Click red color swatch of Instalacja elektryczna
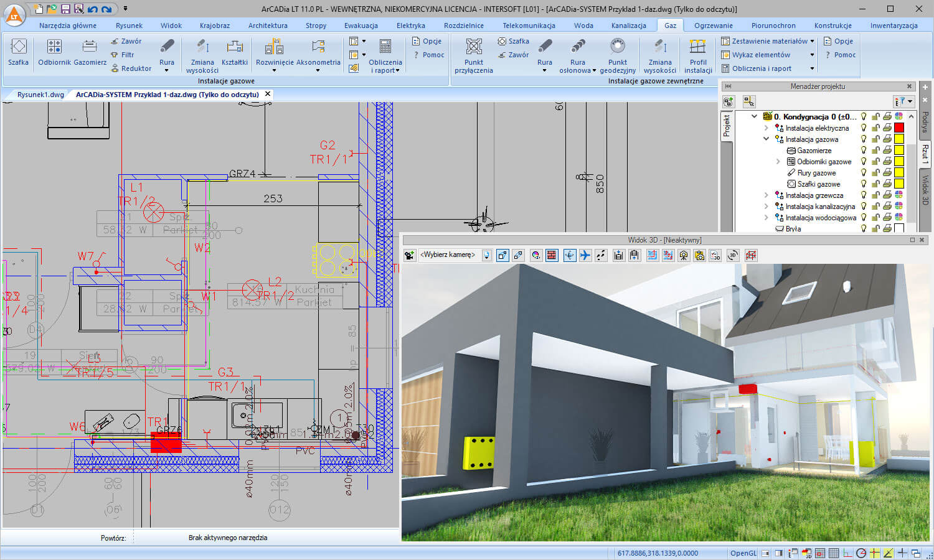The image size is (934, 560). click(x=899, y=128)
